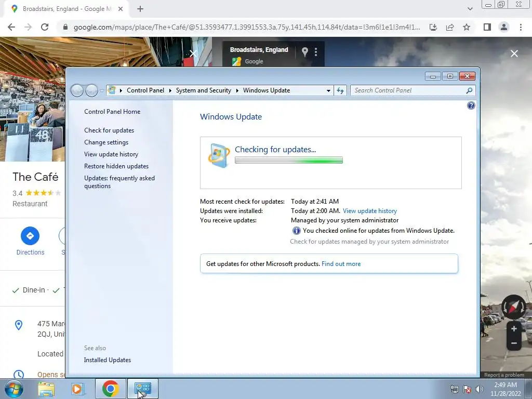Image resolution: width=532 pixels, height=399 pixels.
Task: Open the recent pages dropdown near the nav buttons
Action: (x=102, y=91)
